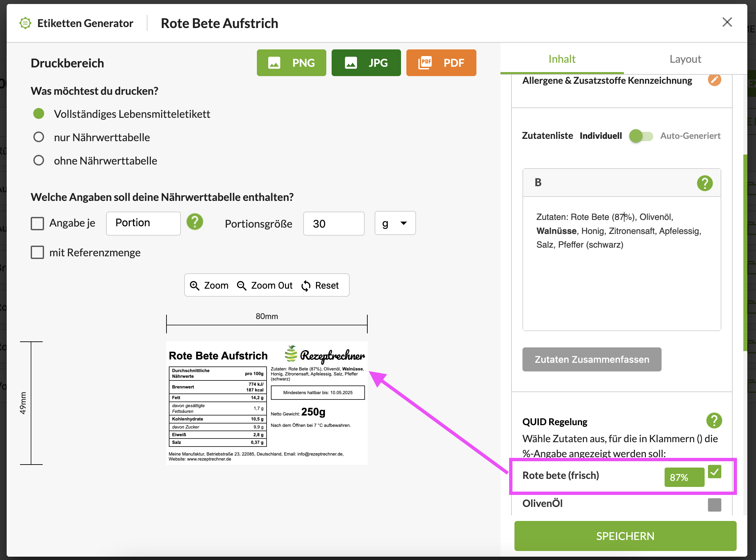This screenshot has height=560, width=756.
Task: Click the Portionsgröße input showing 30
Action: (x=333, y=224)
